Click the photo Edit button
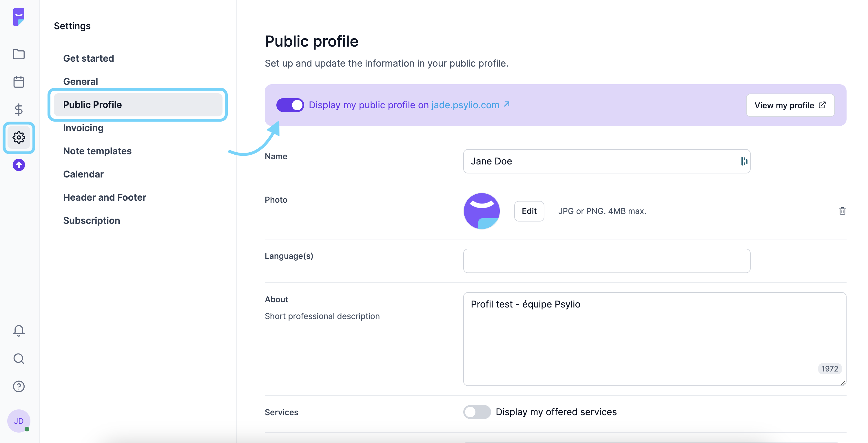The height and width of the screenshot is (443, 868). [529, 211]
